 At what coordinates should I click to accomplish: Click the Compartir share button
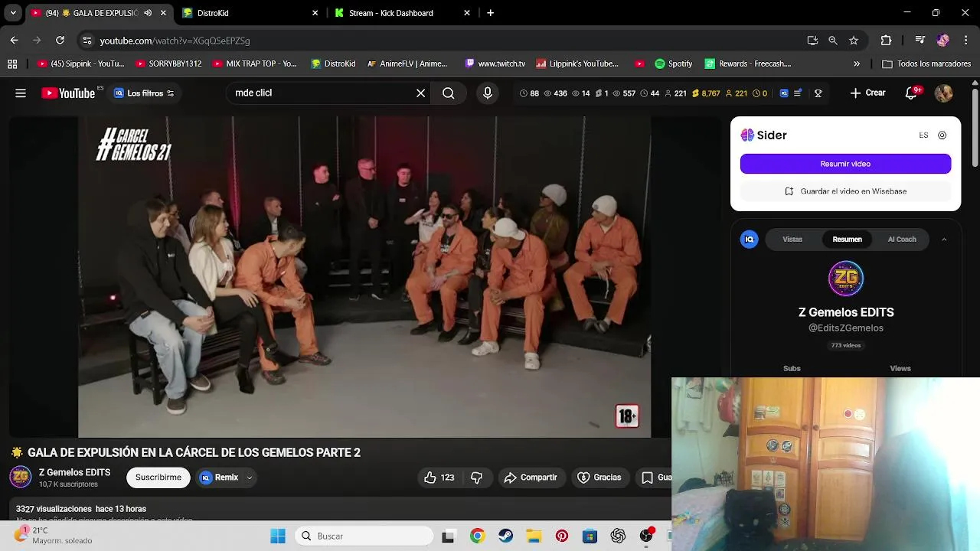pyautogui.click(x=531, y=478)
